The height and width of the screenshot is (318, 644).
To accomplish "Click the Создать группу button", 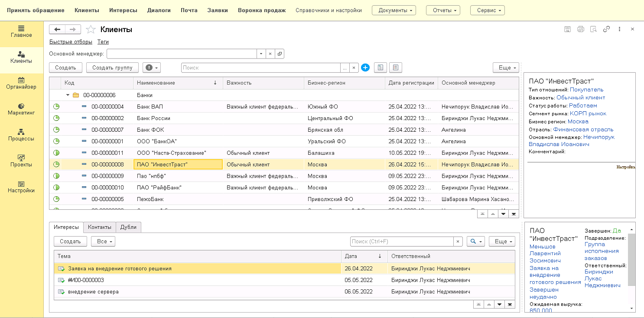I will click(112, 68).
